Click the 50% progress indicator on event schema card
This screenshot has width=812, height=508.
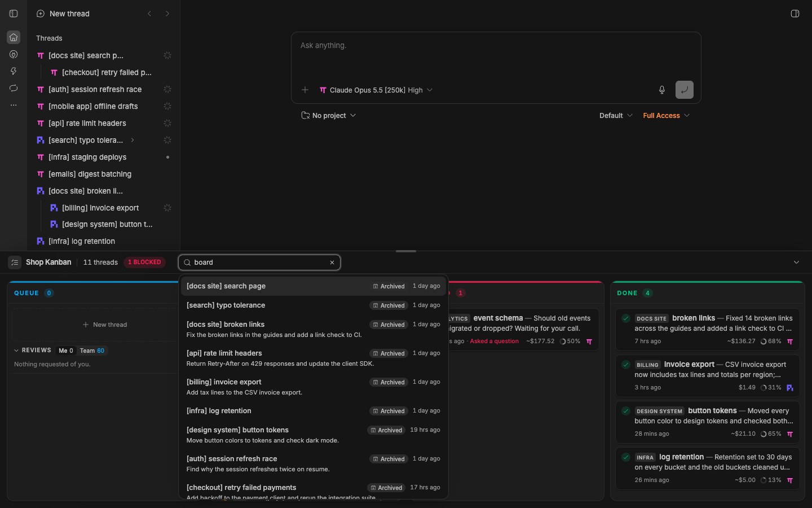pos(570,341)
